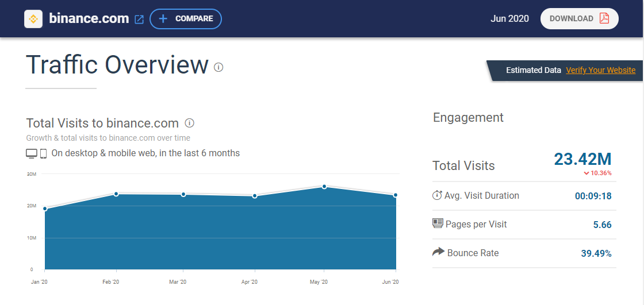Viewport: 644px width, 305px height.
Task: Click the 00:09:18 visit duration value
Action: tap(593, 196)
